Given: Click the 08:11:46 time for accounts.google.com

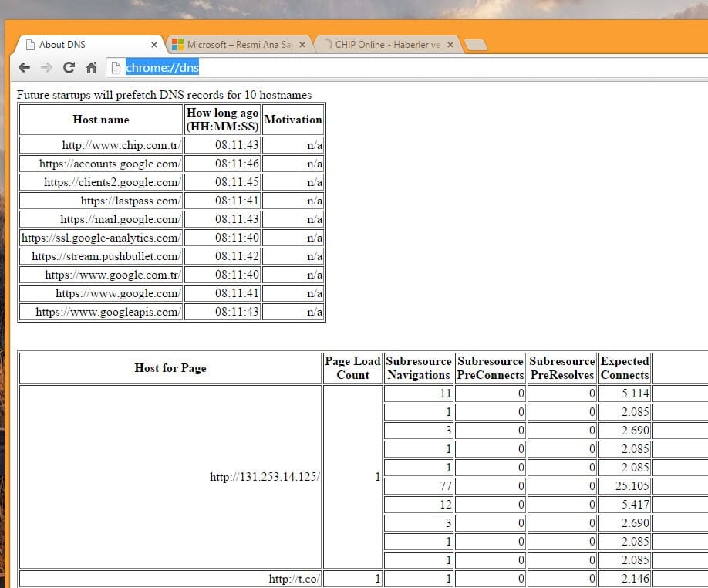Looking at the screenshot, I should coord(223,164).
